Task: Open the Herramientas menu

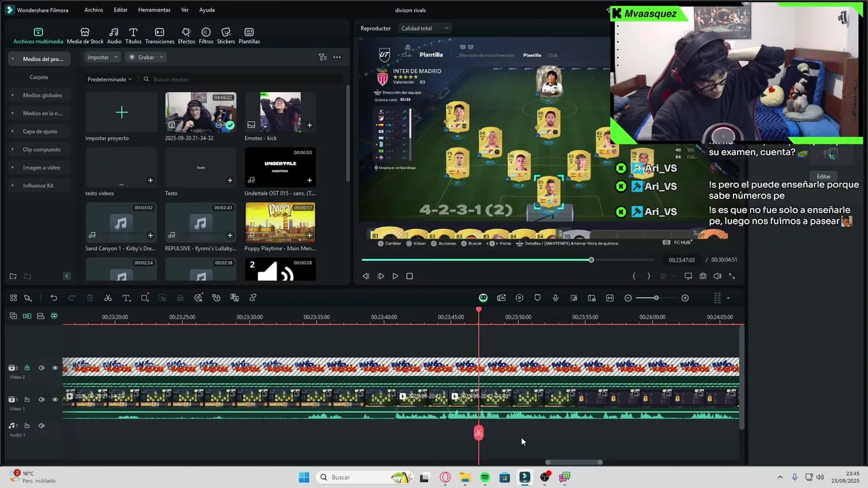Action: (x=154, y=10)
